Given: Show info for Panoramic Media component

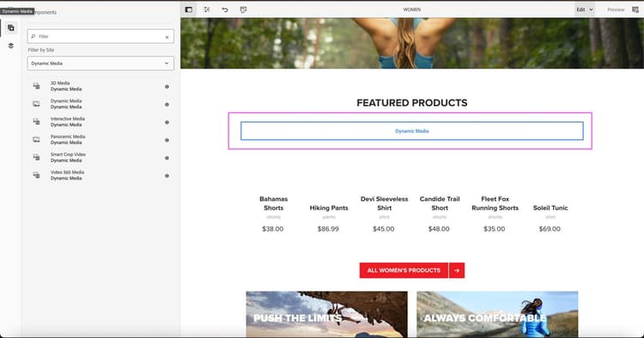Looking at the screenshot, I should click(167, 141).
